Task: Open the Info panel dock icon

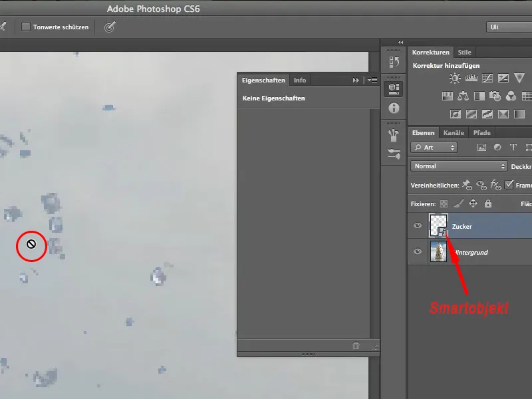Action: click(x=394, y=108)
